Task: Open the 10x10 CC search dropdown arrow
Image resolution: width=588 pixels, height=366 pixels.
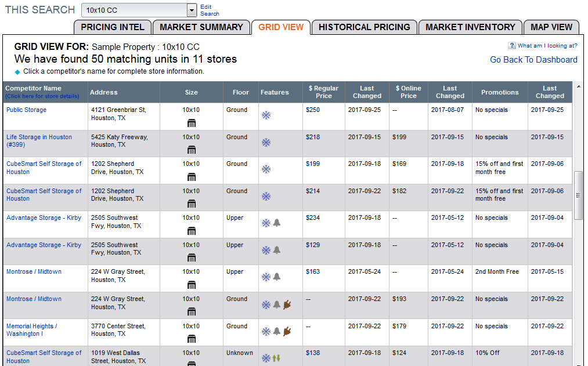Action: [192, 10]
